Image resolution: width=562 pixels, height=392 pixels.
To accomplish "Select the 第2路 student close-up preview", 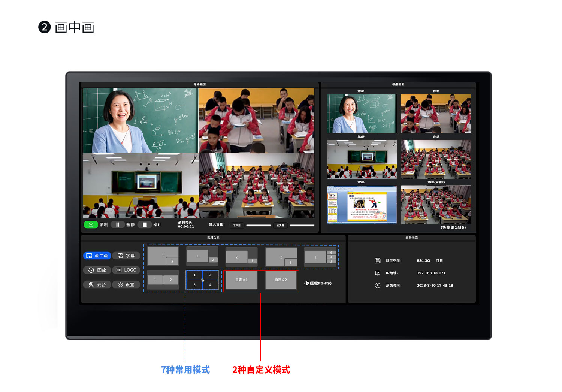I will 436,113.
